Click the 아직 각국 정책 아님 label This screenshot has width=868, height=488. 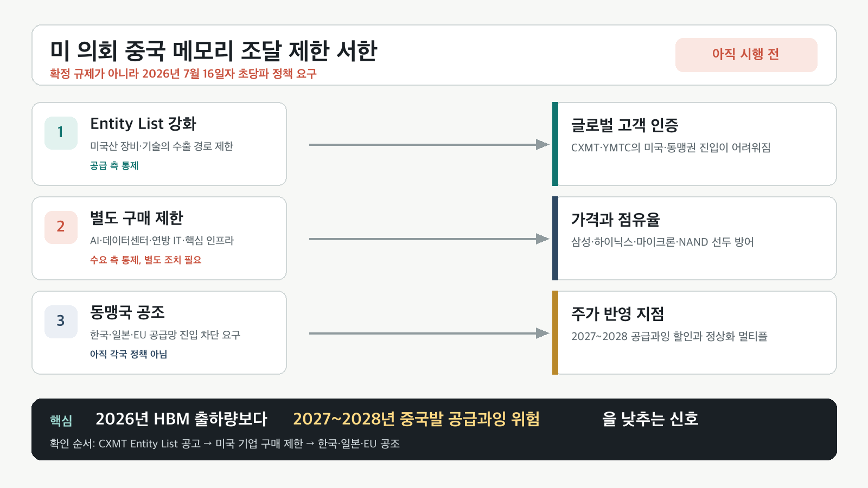pos(129,355)
